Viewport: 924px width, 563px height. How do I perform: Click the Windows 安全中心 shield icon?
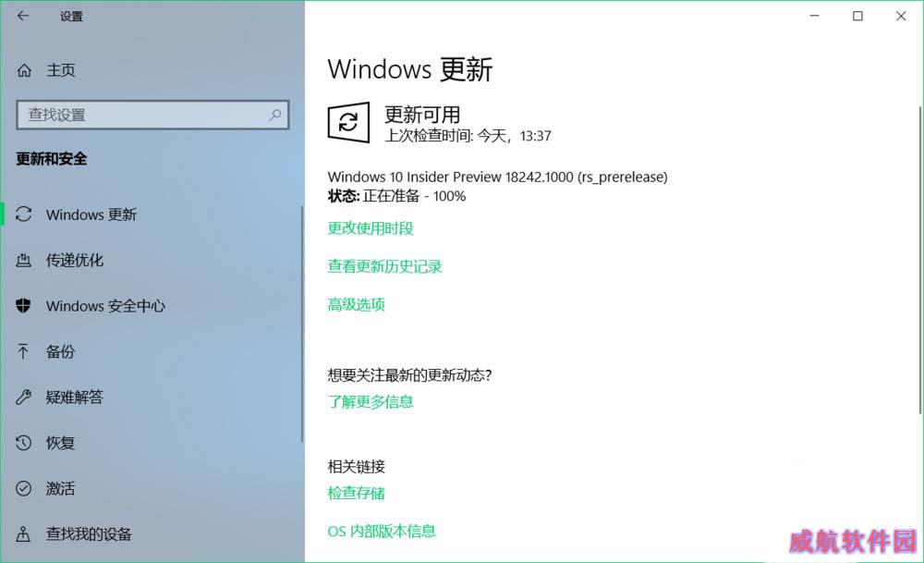24,305
